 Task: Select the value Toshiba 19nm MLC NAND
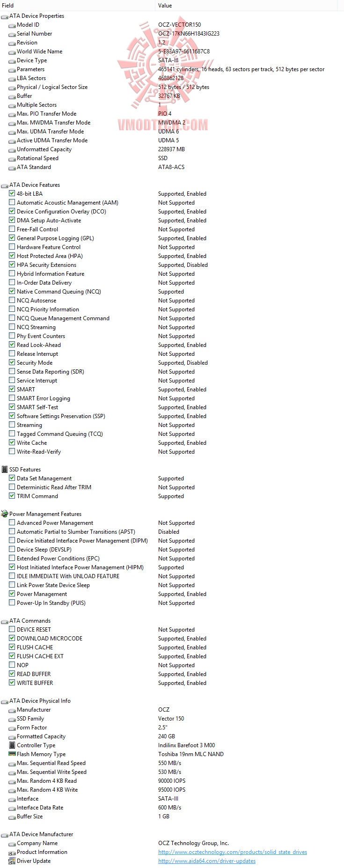coord(191,754)
